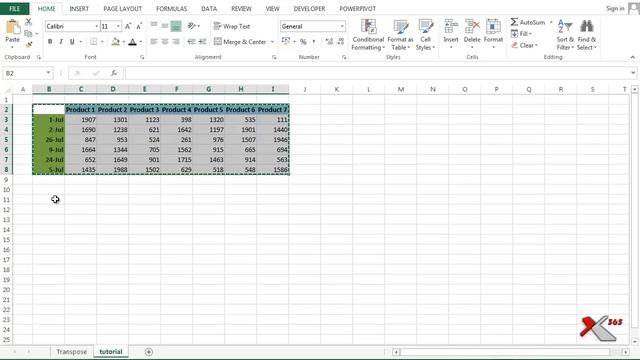Screen dimensions: 640x360
Task: Switch to the PAGE LAYOUT tab
Action: tap(122, 9)
